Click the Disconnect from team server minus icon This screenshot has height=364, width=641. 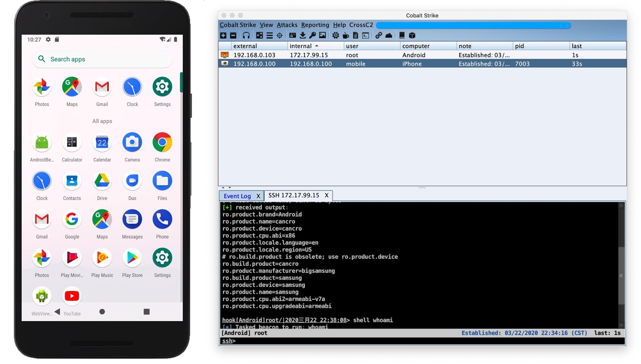coord(233,36)
